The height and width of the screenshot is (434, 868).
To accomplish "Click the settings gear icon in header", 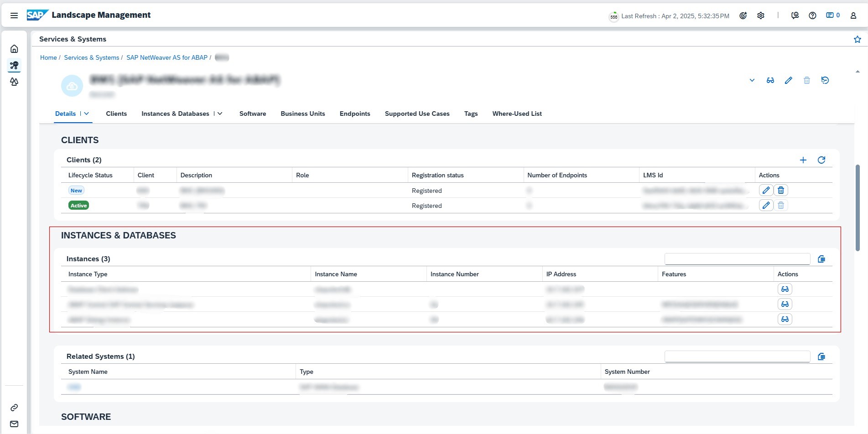I will (761, 15).
